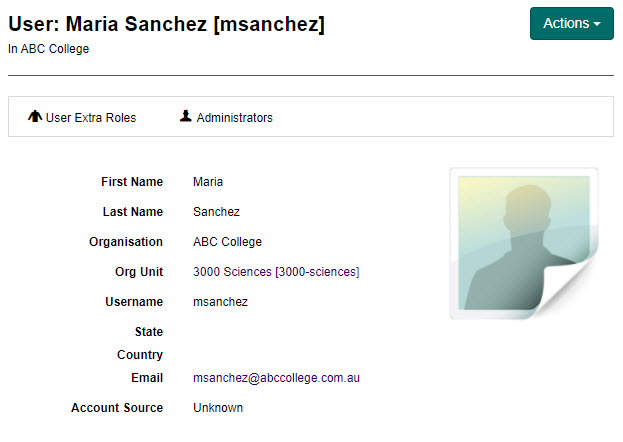Viewport: 623px width, 442px height.
Task: Click the User Extra Roles arrow icon
Action: click(x=35, y=117)
